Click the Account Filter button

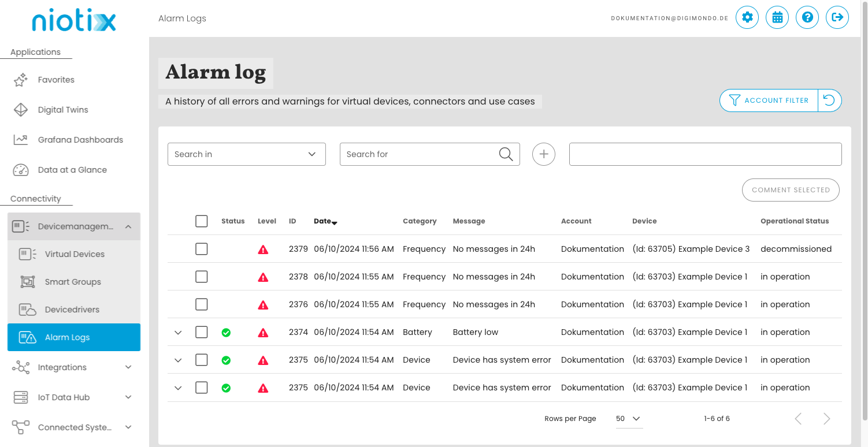769,100
